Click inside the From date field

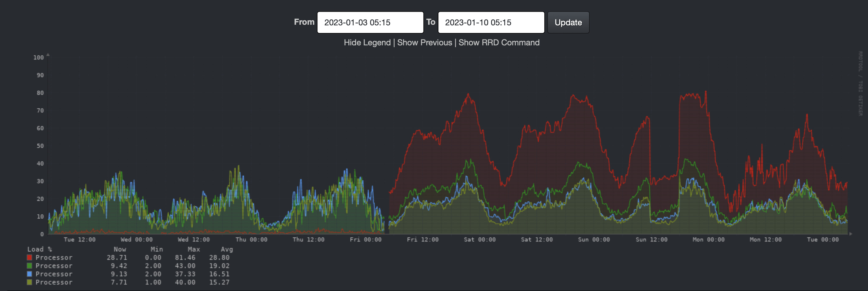click(370, 22)
